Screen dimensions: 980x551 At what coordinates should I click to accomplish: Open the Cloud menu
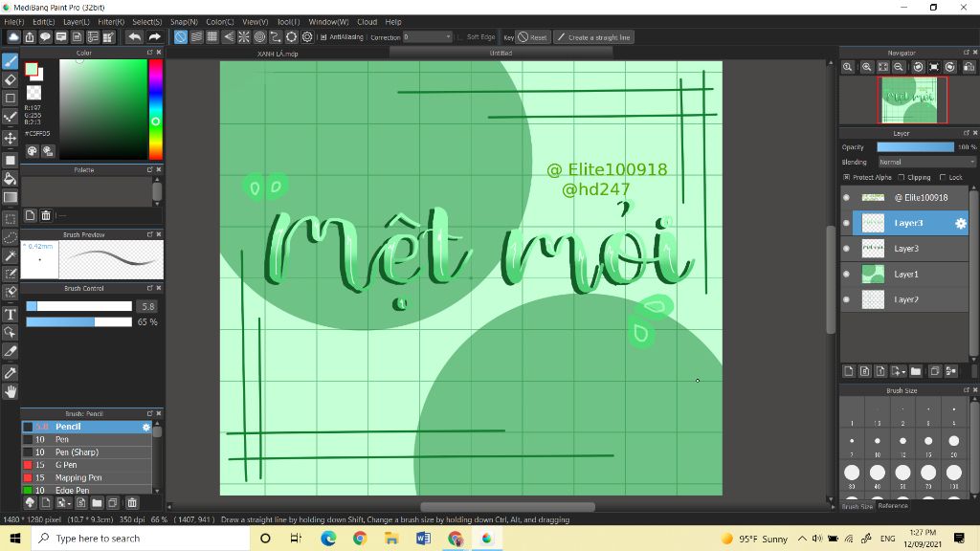367,22
